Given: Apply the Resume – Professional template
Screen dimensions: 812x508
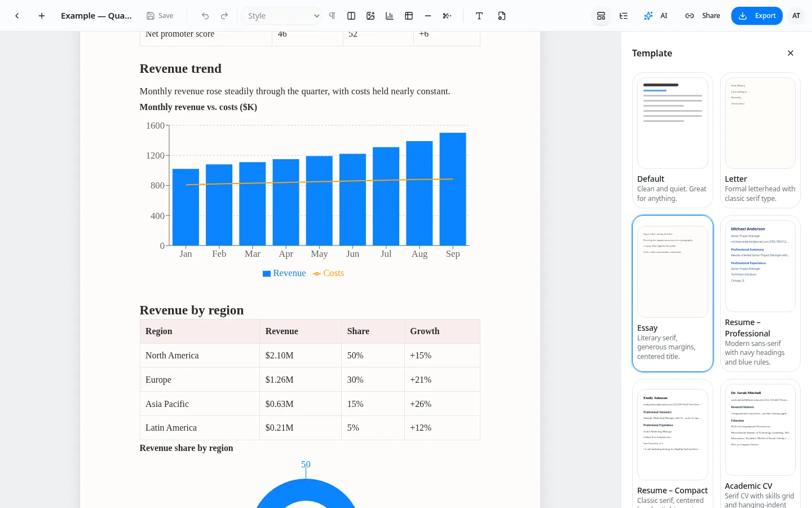Looking at the screenshot, I should (x=760, y=294).
